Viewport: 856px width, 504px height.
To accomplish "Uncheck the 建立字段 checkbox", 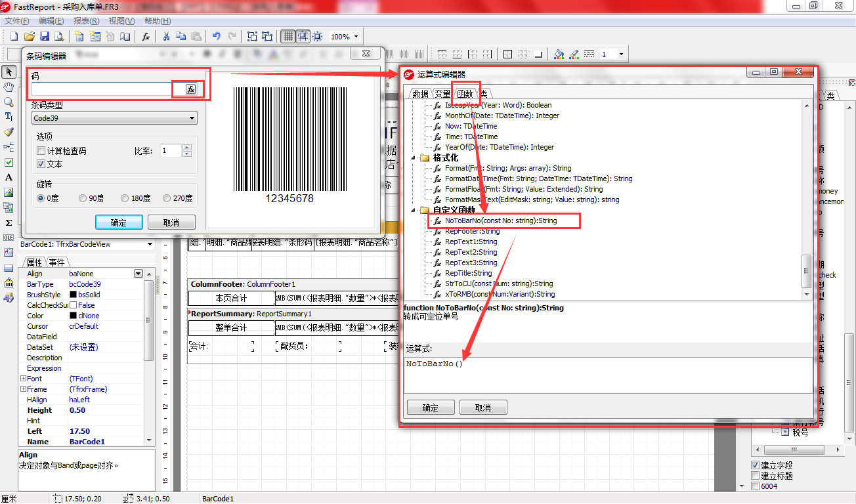I will pyautogui.click(x=755, y=465).
